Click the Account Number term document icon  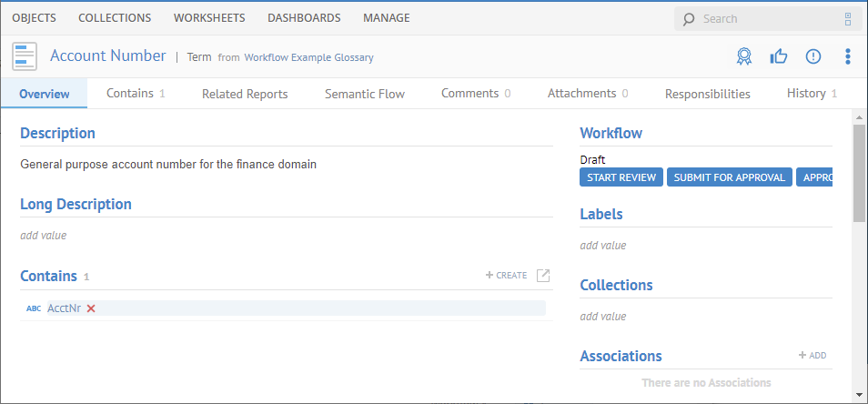(25, 56)
